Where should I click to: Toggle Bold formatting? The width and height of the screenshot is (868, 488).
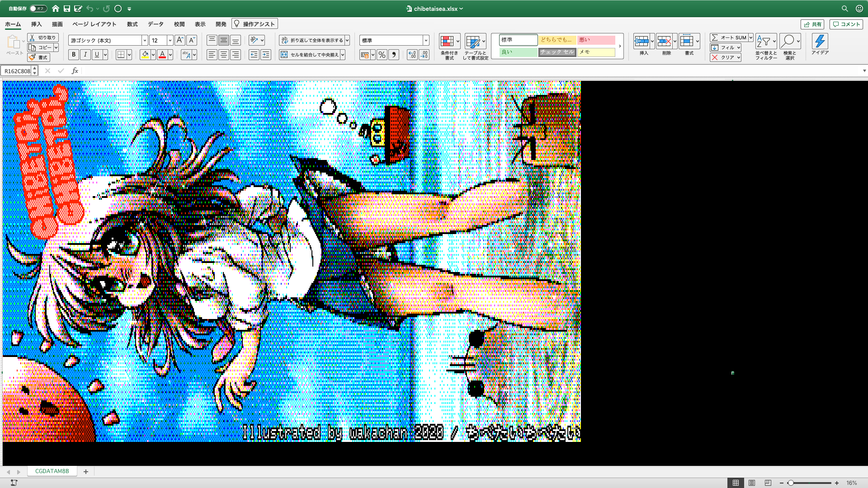74,55
